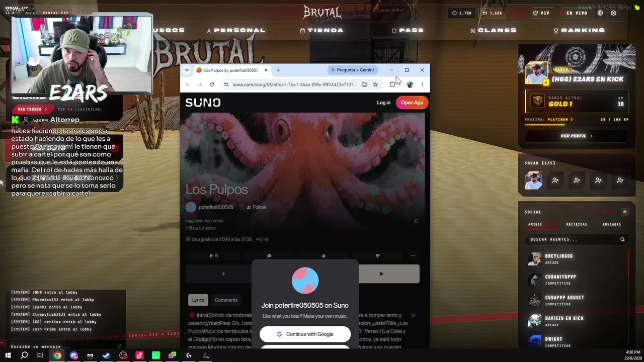
Task: Click the add friend icon in Social header
Action: [x=625, y=212]
